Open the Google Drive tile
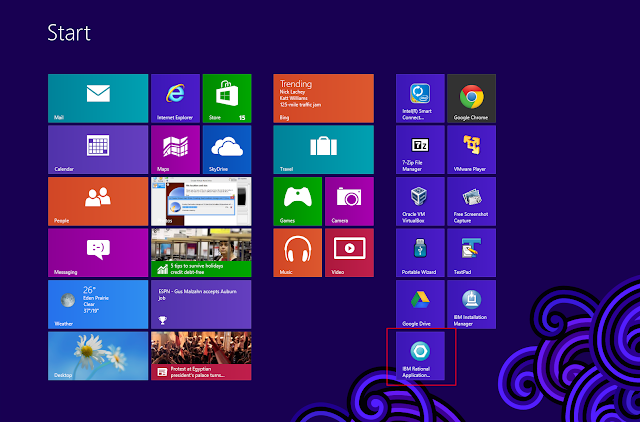 point(420,304)
